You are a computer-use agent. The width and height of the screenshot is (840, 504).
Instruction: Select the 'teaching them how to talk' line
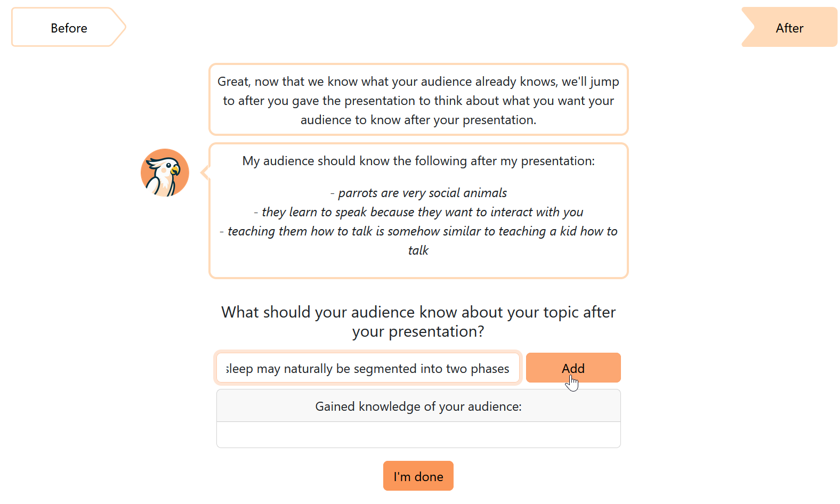pyautogui.click(x=418, y=231)
